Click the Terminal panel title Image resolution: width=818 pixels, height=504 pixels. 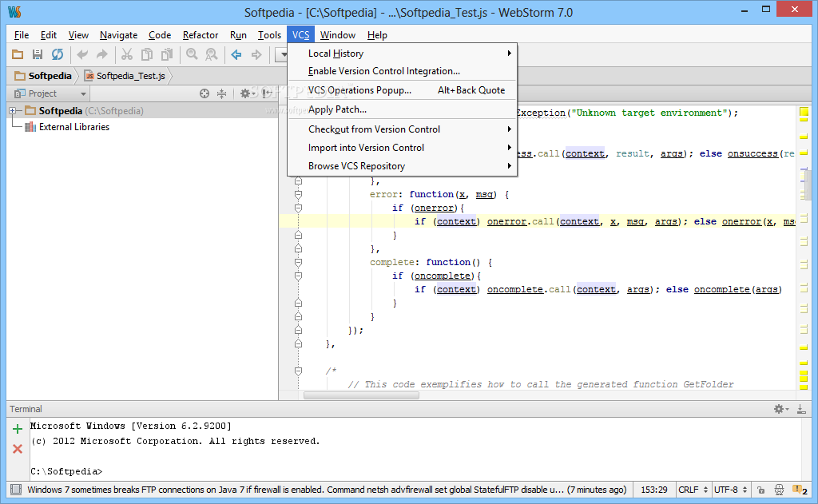click(26, 409)
